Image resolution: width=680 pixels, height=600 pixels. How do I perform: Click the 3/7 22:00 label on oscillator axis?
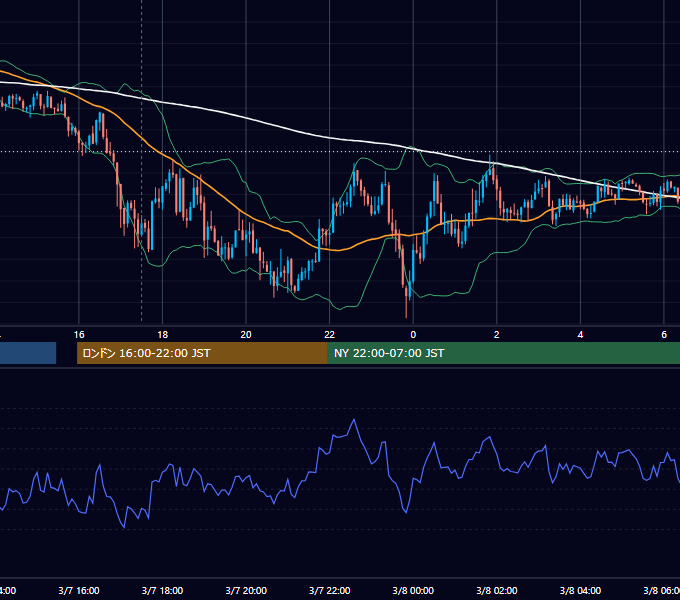coord(330,590)
